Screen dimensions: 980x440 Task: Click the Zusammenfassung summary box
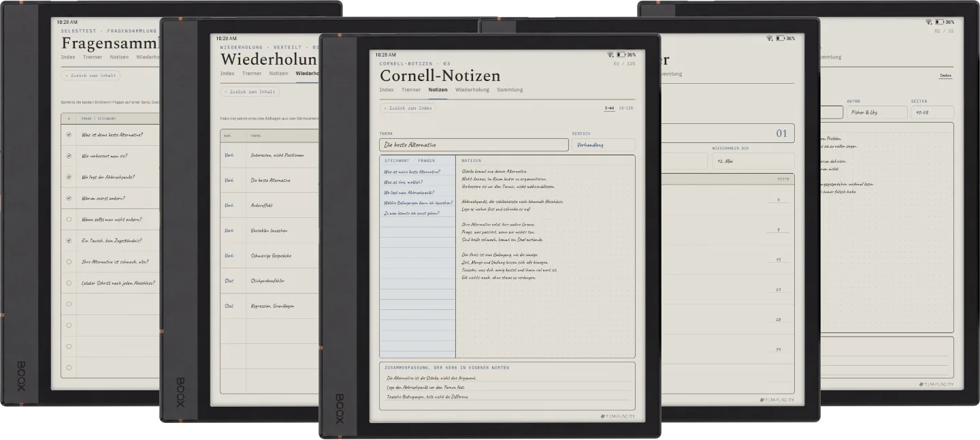point(507,386)
